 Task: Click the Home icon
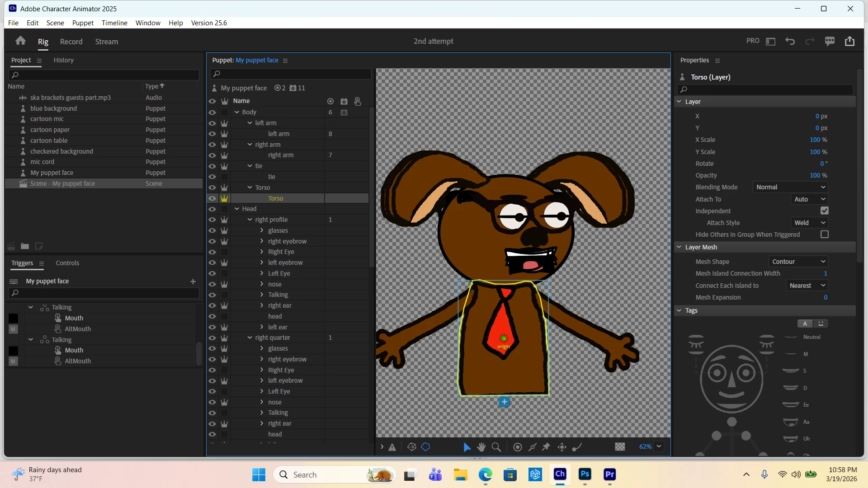20,41
